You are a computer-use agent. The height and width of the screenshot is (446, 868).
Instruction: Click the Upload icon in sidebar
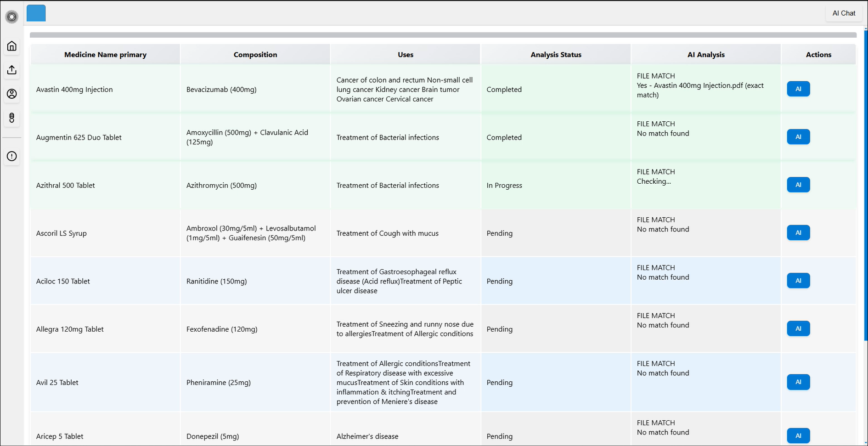[12, 70]
